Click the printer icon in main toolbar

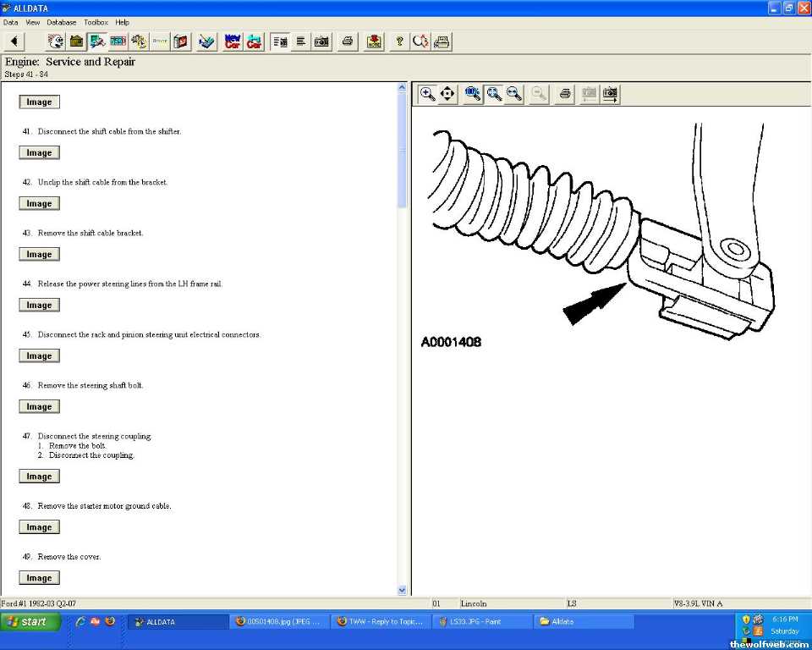coord(347,41)
